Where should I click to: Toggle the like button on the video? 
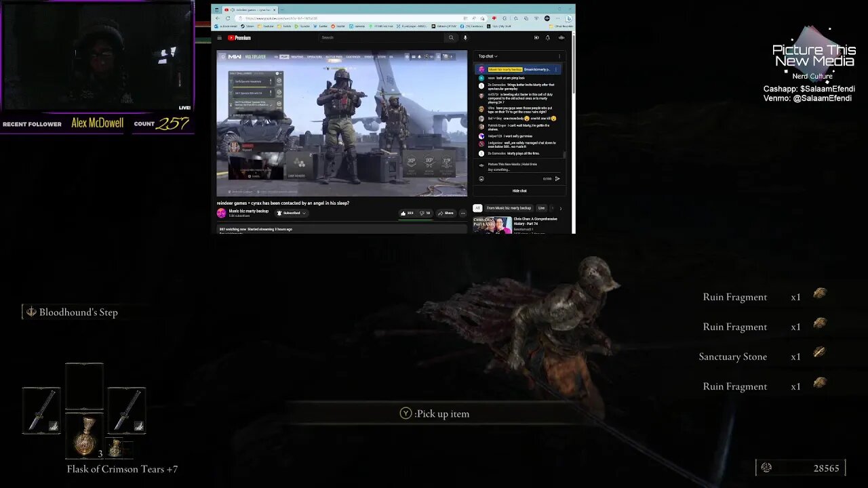[406, 213]
